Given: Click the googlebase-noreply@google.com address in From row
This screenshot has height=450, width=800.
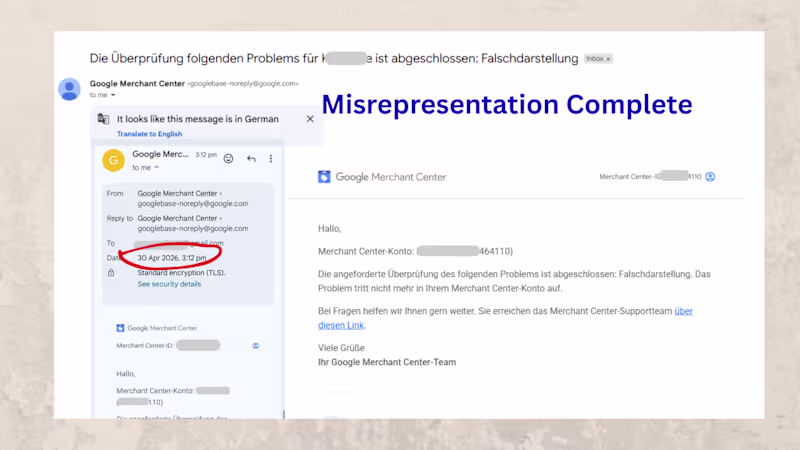Looking at the screenshot, I should [193, 204].
